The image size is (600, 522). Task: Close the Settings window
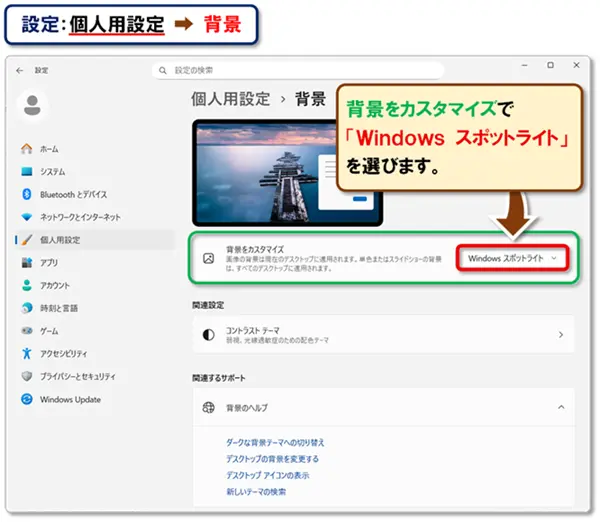tap(576, 65)
